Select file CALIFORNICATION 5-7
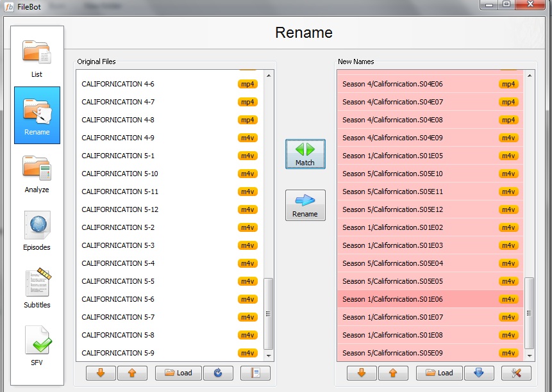The width and height of the screenshot is (552, 392). tap(170, 317)
